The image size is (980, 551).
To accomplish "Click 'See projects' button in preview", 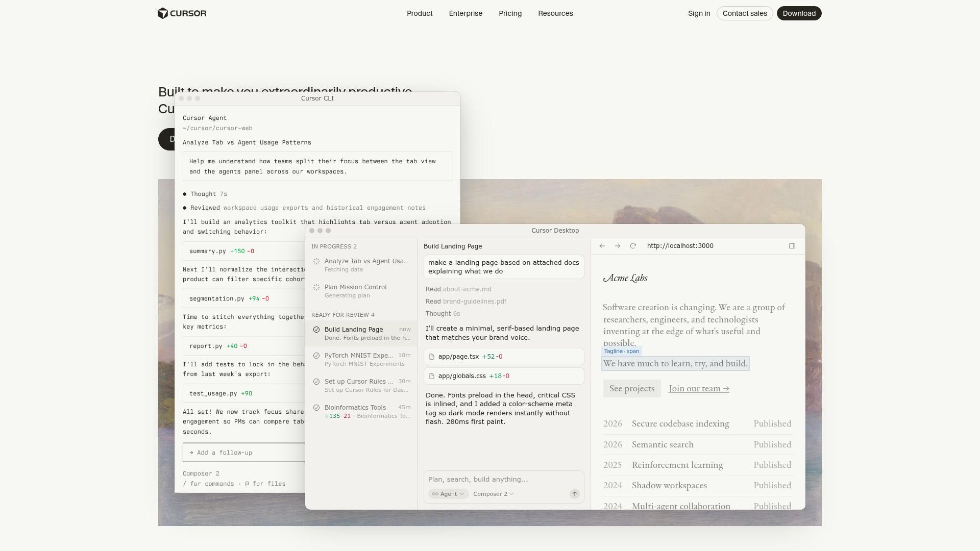I will 632,388.
